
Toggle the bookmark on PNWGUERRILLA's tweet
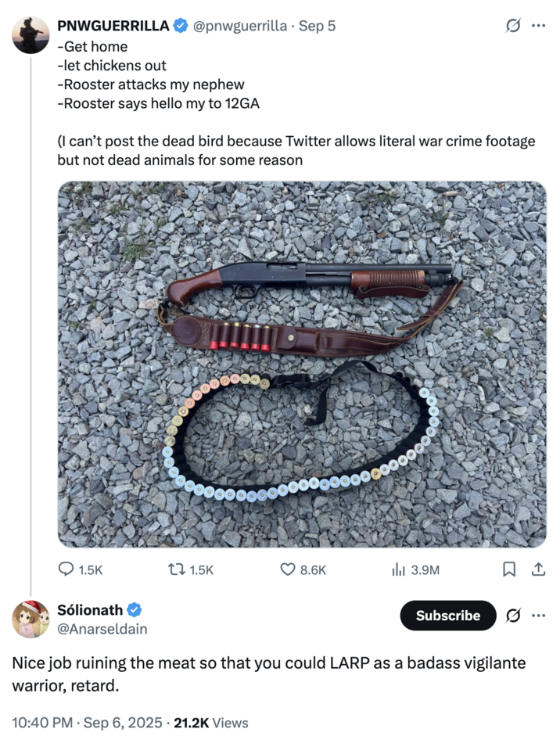[x=509, y=570]
